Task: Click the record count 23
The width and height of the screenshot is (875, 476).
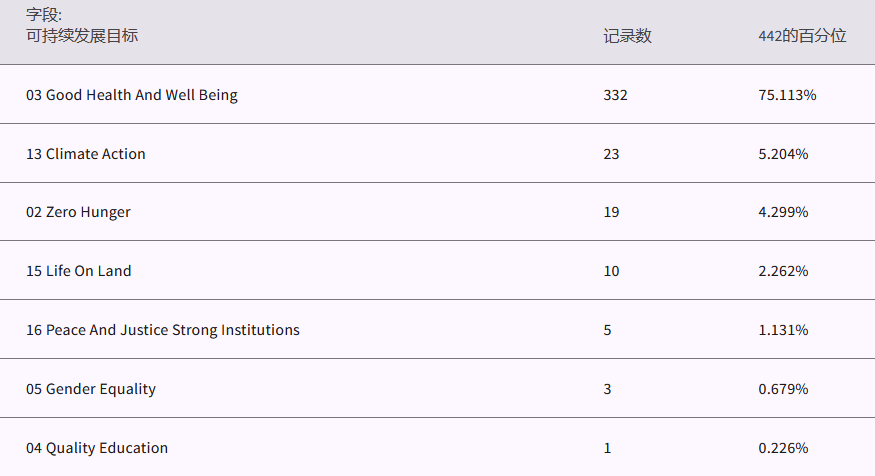Action: click(x=611, y=154)
